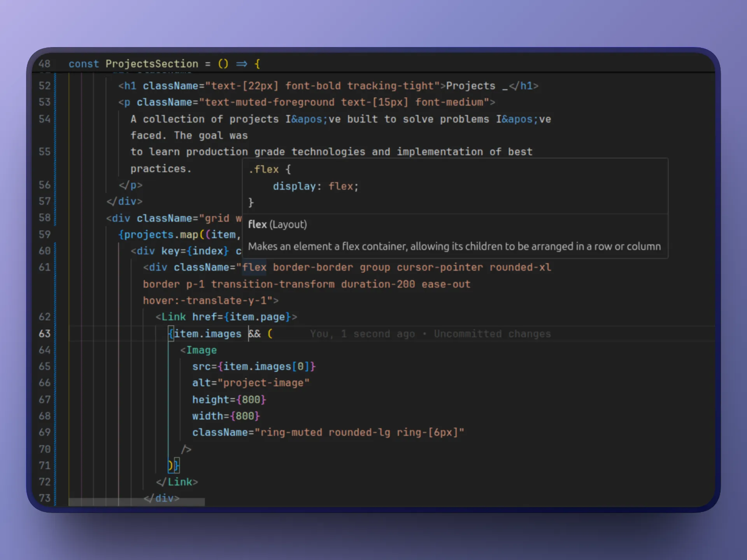Click the Link href={item.page} tag on line 62
This screenshot has width=747, height=560.
point(226,317)
